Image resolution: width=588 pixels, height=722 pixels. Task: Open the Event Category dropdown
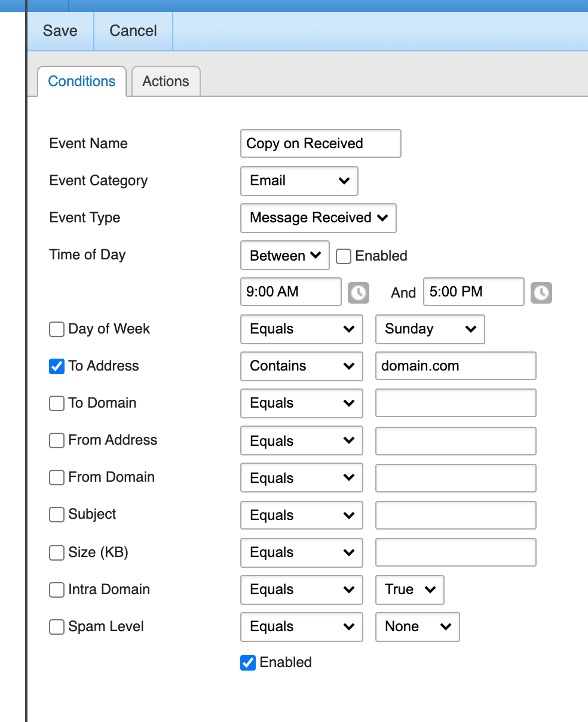299,181
